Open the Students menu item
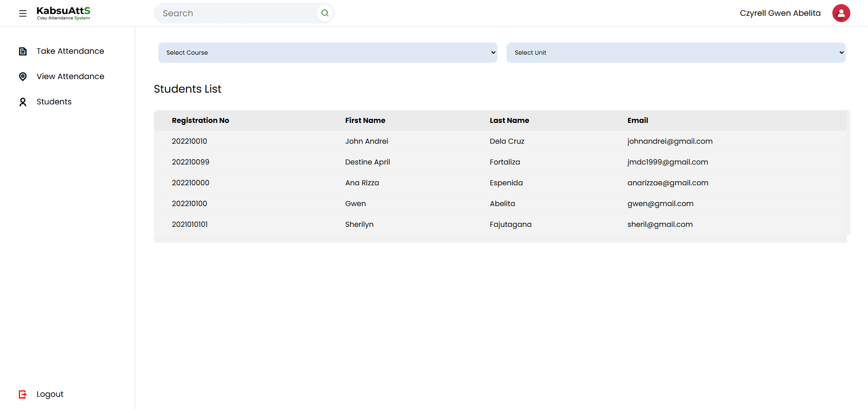 [x=54, y=102]
